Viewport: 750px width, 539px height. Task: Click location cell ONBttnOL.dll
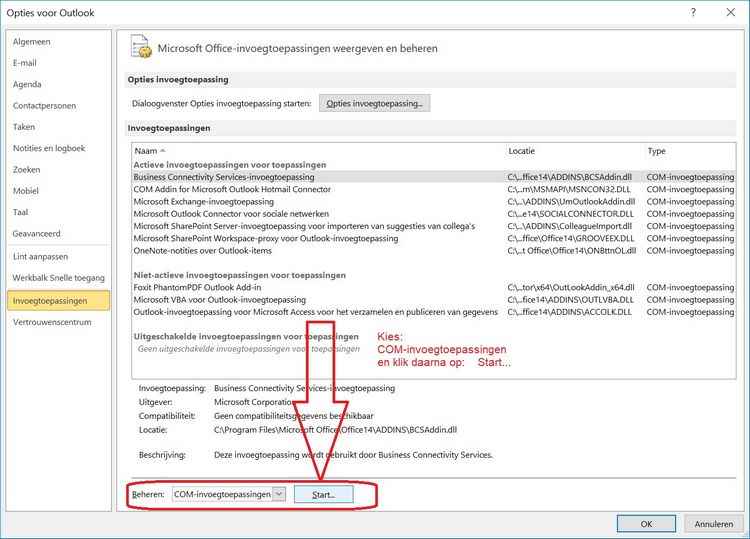click(x=572, y=251)
